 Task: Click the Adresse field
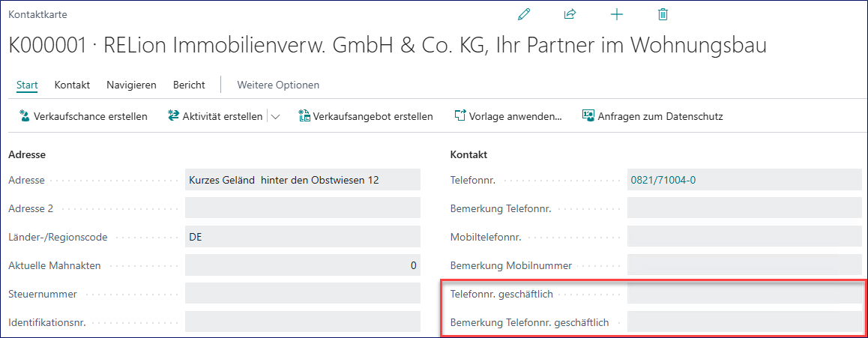click(x=302, y=180)
